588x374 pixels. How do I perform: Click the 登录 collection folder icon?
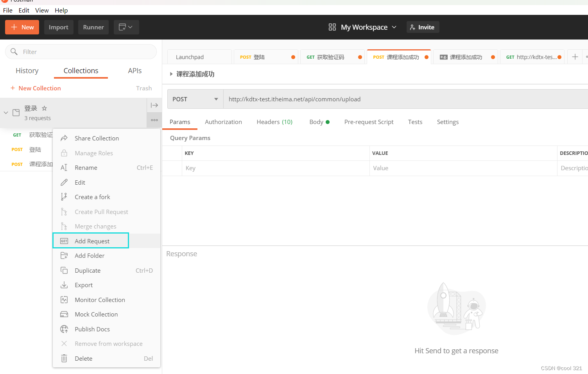pos(16,113)
